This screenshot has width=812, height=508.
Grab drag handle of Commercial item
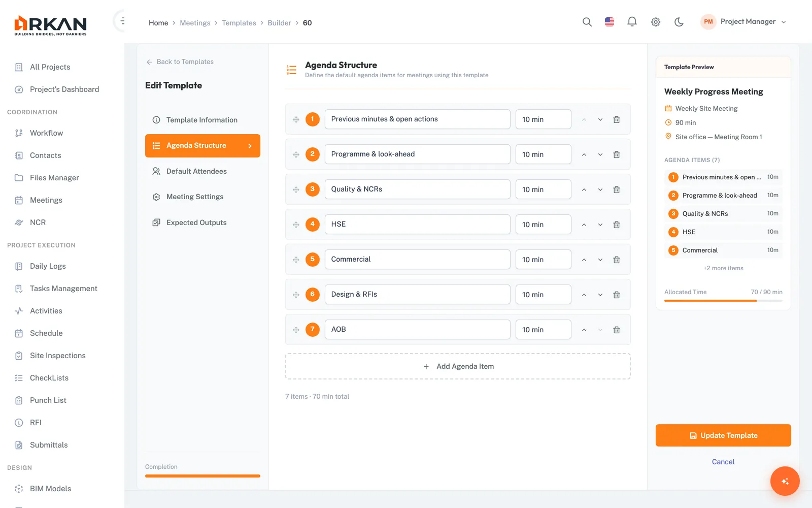296,260
